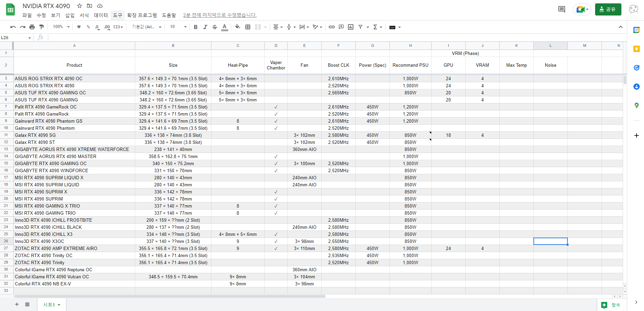The width and height of the screenshot is (644, 311).
Task: Star the NVIDIA RTX 4090 document
Action: point(80,6)
